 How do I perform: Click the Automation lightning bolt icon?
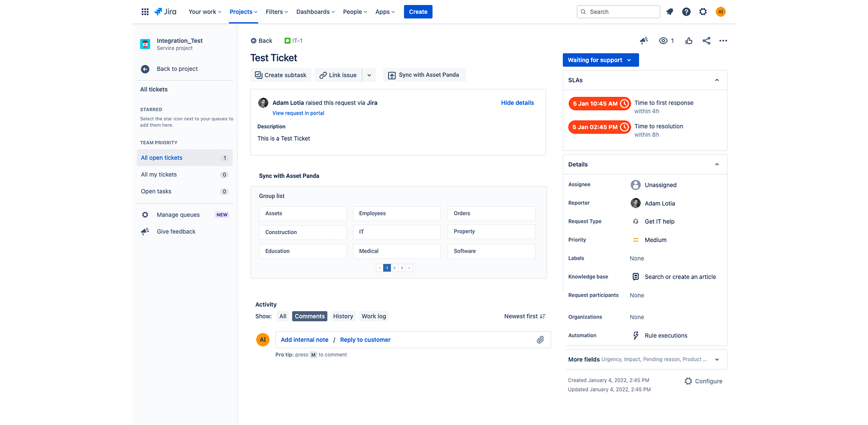pyautogui.click(x=635, y=335)
